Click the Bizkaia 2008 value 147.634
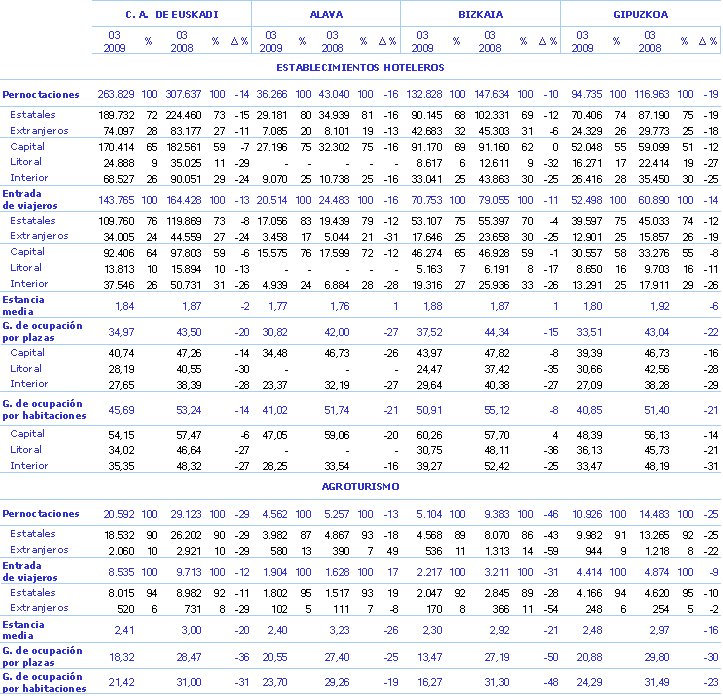Viewport: 723px width, 696px height. coord(492,95)
